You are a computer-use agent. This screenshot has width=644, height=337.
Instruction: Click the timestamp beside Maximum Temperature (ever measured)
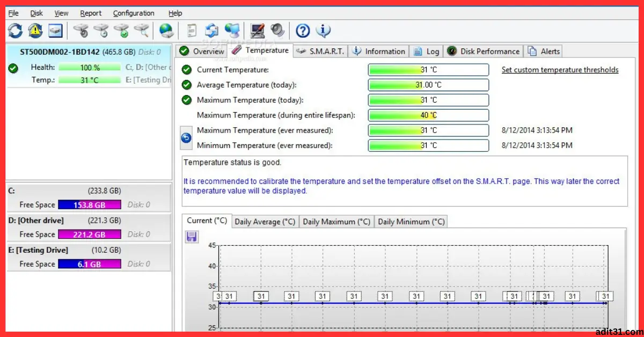point(537,130)
